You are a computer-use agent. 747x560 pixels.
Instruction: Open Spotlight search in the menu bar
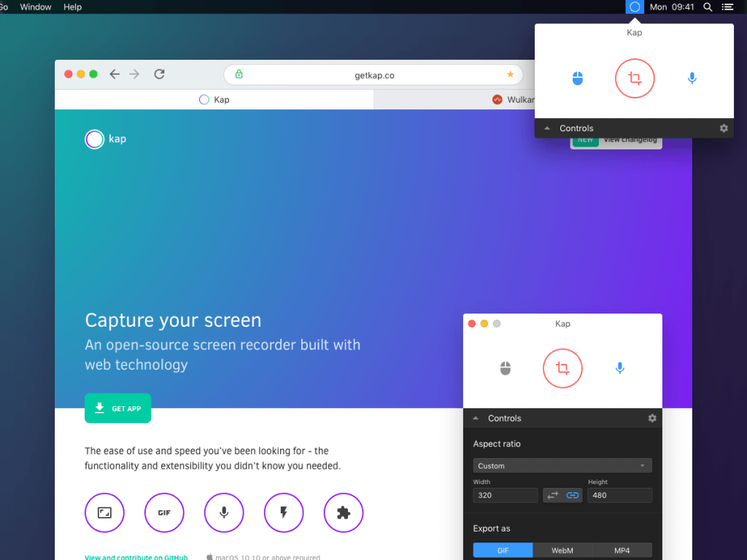click(708, 7)
